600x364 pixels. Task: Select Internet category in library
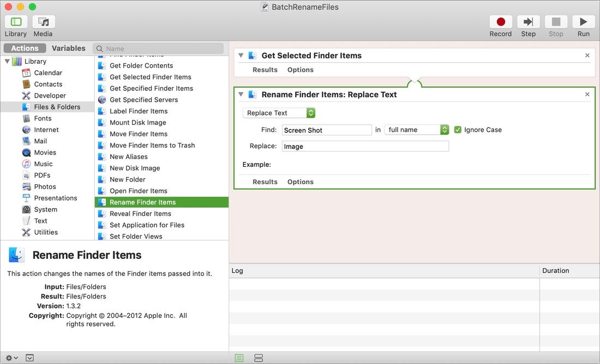coord(47,130)
